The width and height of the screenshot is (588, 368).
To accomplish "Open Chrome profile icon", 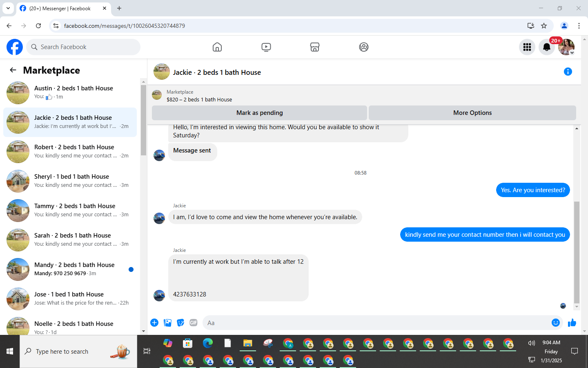I will (x=564, y=26).
